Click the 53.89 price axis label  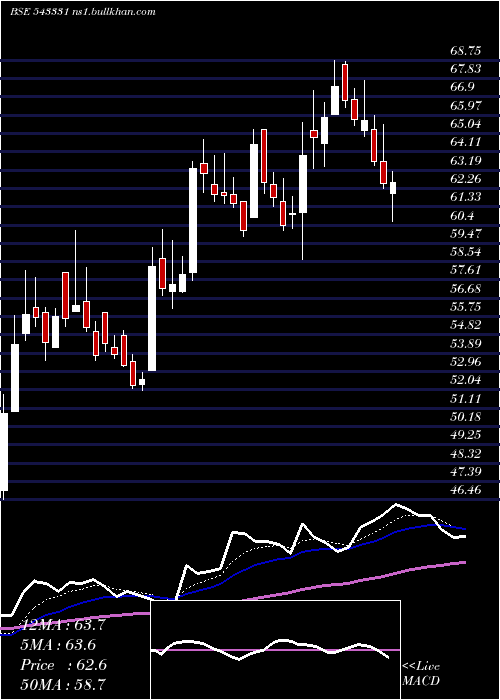pos(466,343)
